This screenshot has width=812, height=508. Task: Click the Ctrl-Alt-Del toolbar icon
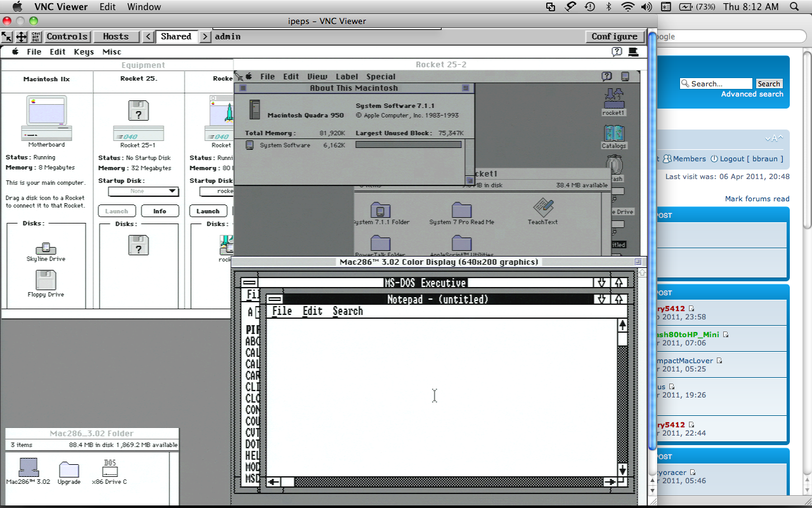pyautogui.click(x=36, y=37)
